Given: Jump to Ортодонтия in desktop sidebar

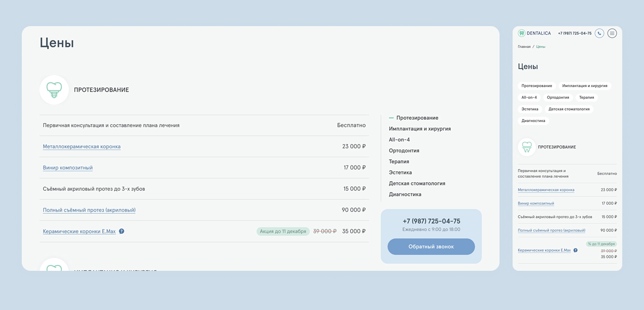Looking at the screenshot, I should click(404, 151).
